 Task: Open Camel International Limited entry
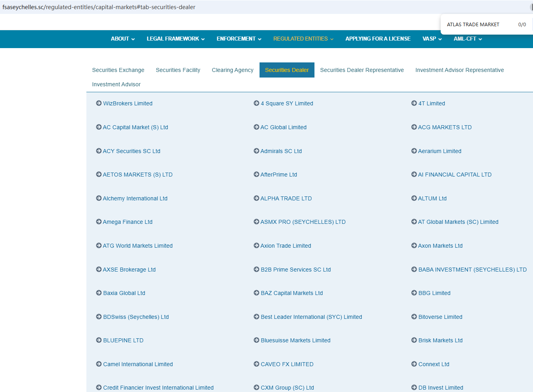point(138,364)
